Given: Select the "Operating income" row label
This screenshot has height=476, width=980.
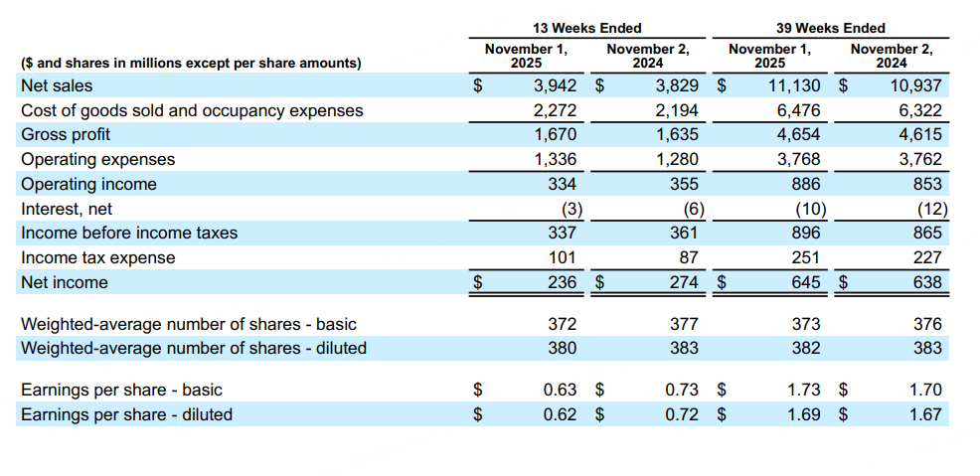Looking at the screenshot, I should point(88,184).
